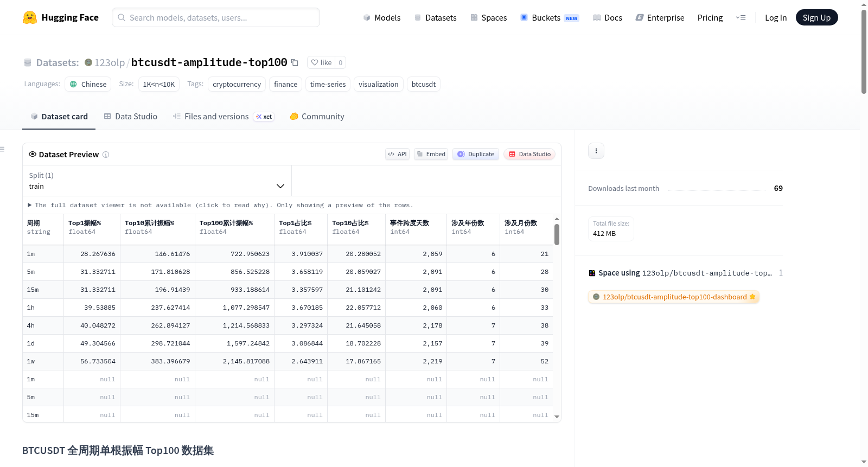This screenshot has width=868, height=467.
Task: Open Data Studio from the preview header
Action: click(529, 154)
